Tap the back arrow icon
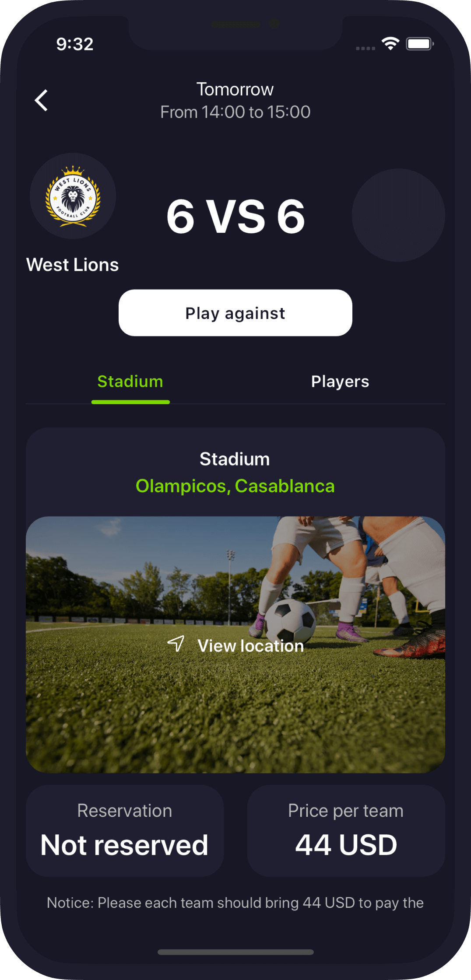471x980 pixels. point(41,101)
